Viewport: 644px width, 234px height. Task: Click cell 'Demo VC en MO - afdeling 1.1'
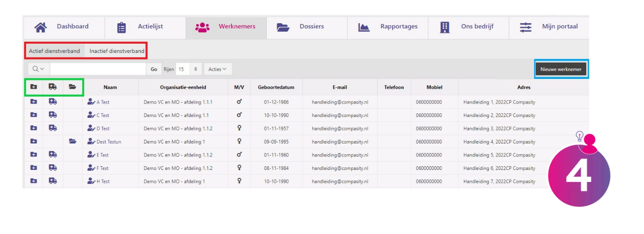176,115
